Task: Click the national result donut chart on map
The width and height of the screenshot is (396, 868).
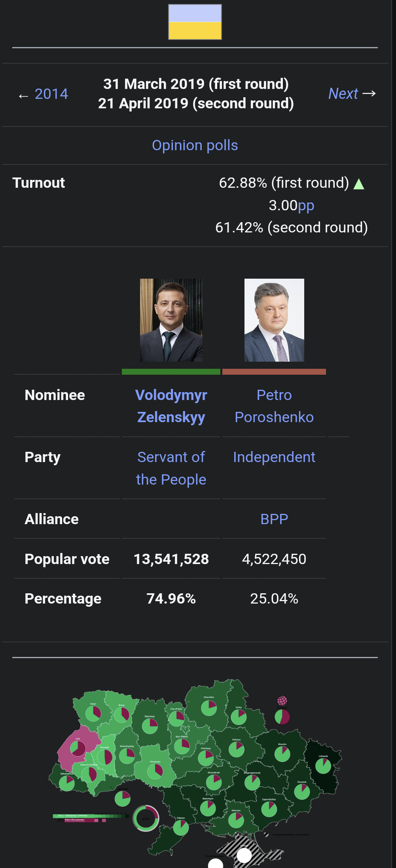Action: pos(146,818)
